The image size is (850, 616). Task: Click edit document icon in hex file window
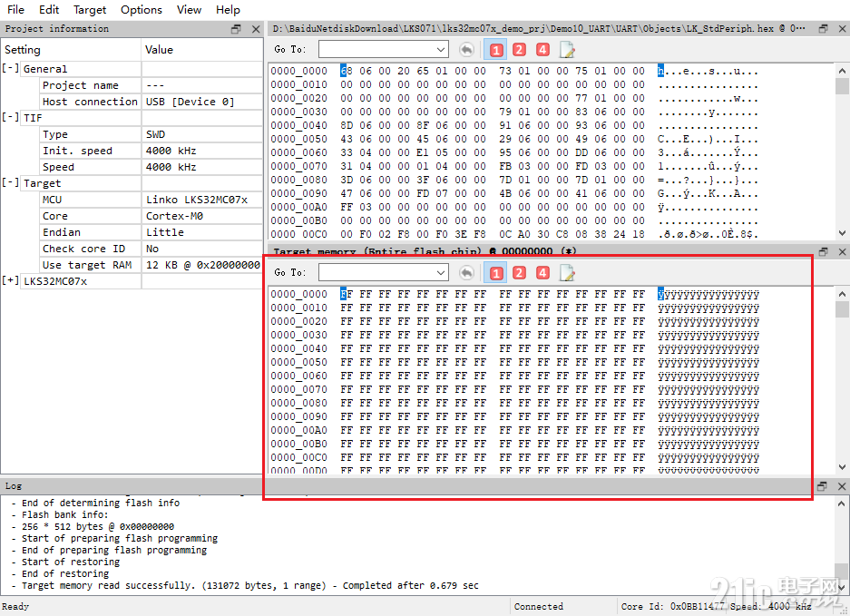567,50
